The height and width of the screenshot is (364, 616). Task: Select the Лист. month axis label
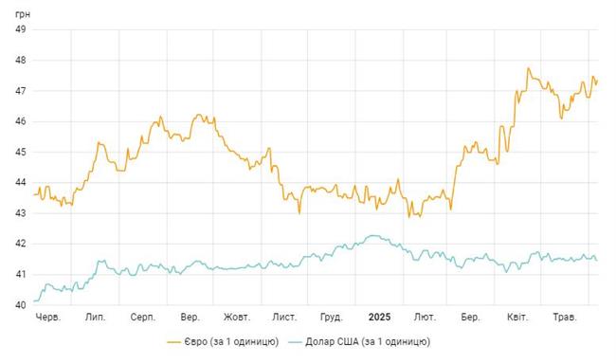(x=285, y=317)
